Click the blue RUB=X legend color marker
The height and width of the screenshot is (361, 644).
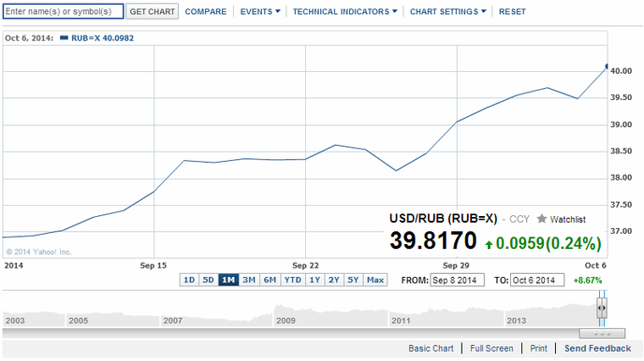[64, 37]
